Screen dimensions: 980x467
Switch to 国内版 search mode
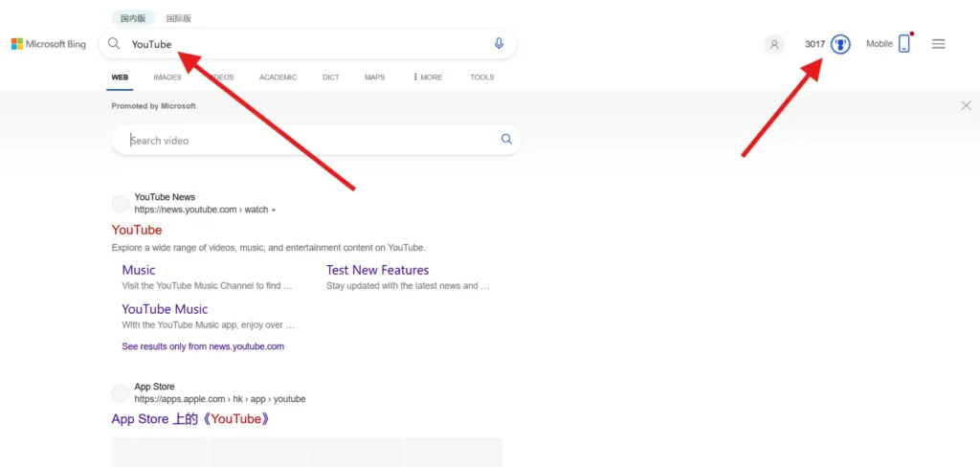[x=133, y=18]
